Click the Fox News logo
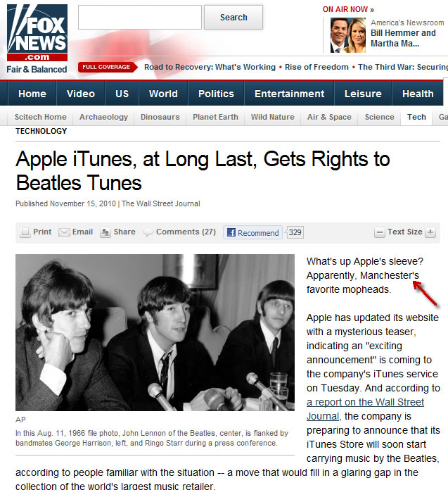This screenshot has height=490, width=448. coord(37,32)
